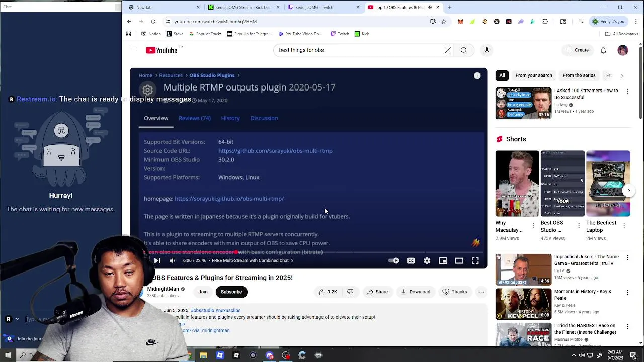Open player settings gear
This screenshot has width=644, height=362.
click(x=427, y=261)
